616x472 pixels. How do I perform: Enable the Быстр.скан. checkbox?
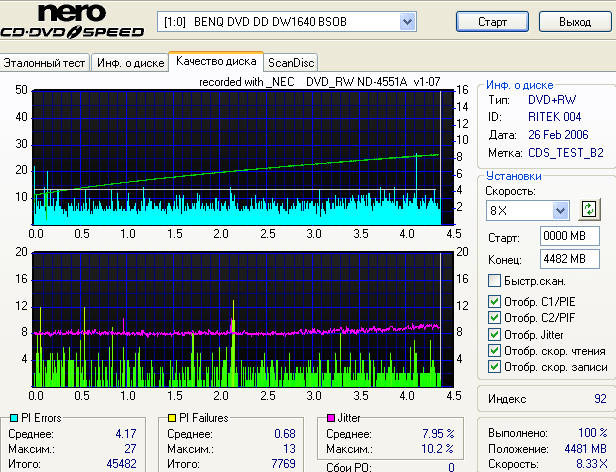point(494,281)
